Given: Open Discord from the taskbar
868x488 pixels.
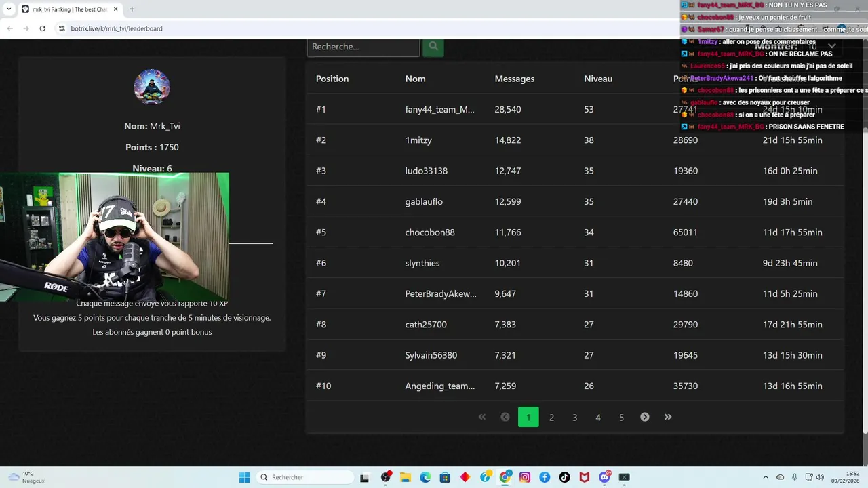Looking at the screenshot, I should [604, 477].
